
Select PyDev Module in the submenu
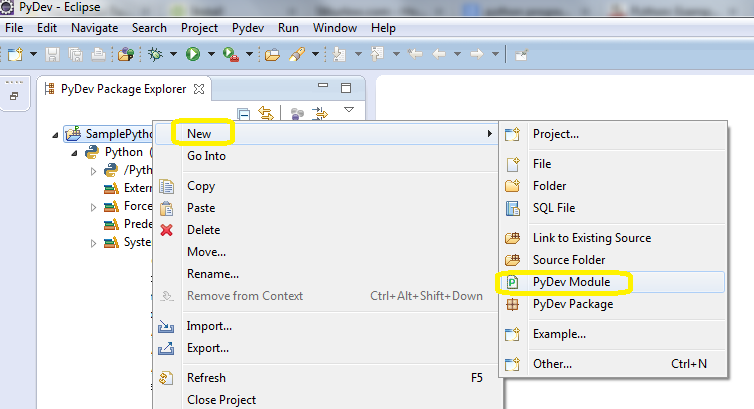pos(613,282)
